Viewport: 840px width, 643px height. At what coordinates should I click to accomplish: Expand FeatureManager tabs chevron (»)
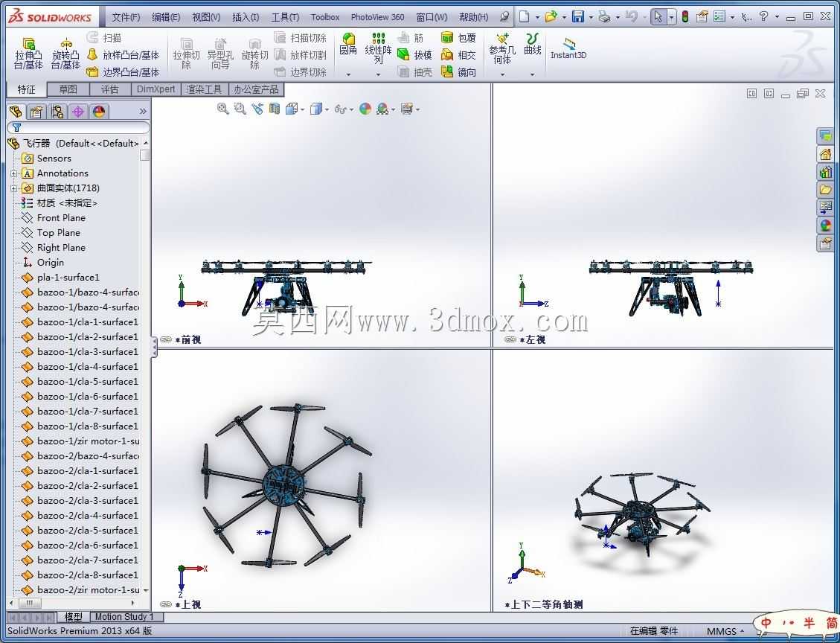[143, 112]
